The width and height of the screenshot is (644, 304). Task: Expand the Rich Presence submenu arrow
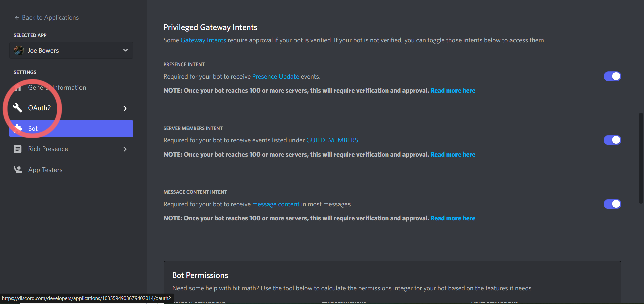coord(125,149)
